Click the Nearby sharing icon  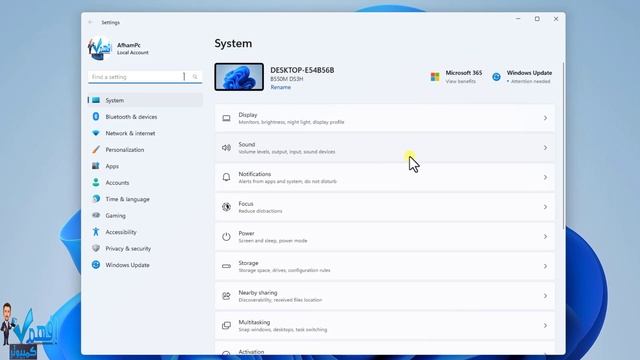(x=226, y=296)
